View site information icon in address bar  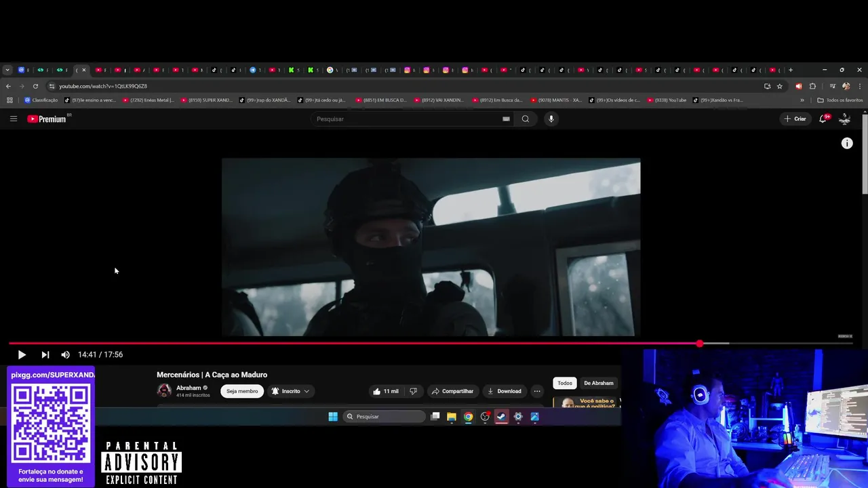[x=52, y=86]
